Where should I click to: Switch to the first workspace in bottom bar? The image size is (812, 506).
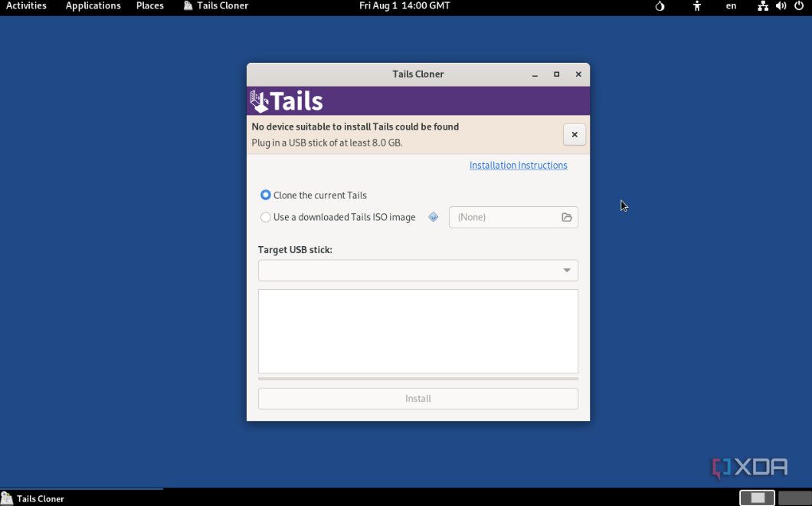tap(757, 498)
